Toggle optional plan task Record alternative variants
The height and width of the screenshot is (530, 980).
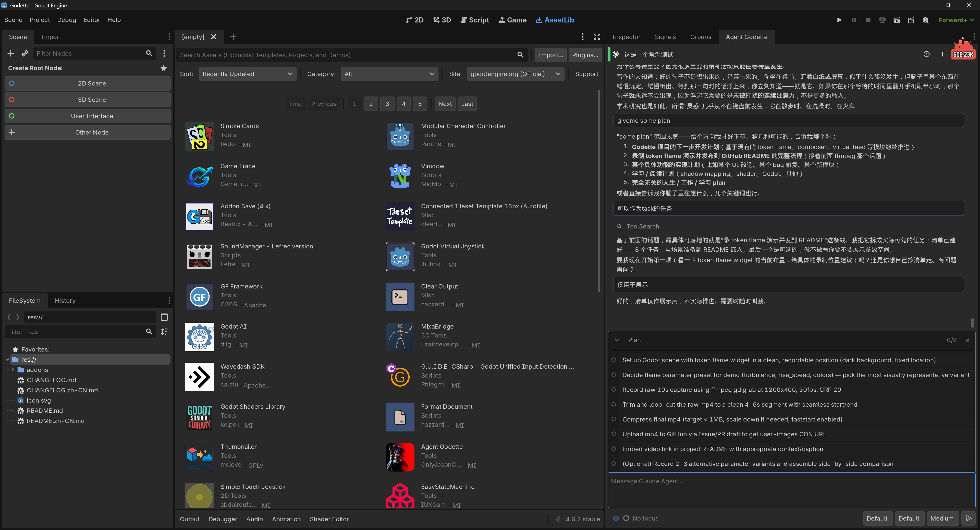[x=614, y=463]
